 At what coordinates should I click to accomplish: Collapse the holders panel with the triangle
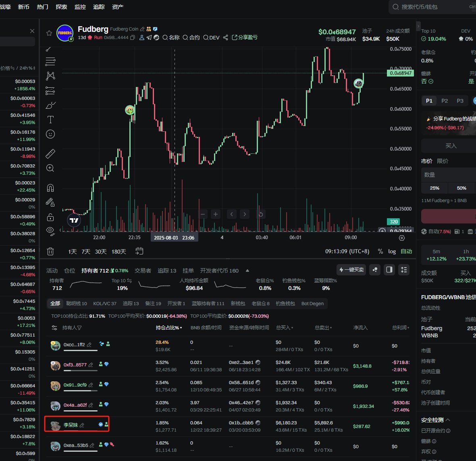247,271
